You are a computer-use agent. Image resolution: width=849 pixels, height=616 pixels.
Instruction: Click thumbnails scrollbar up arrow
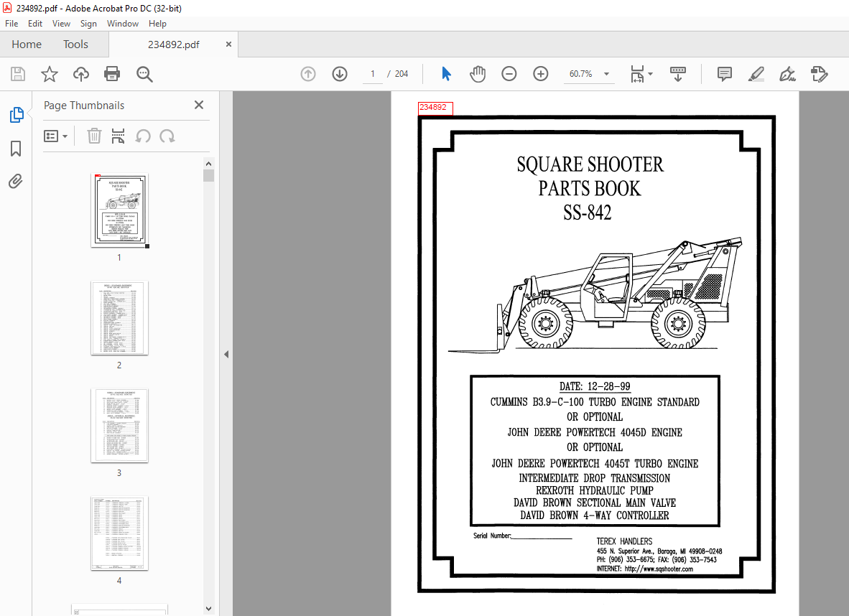coord(208,164)
